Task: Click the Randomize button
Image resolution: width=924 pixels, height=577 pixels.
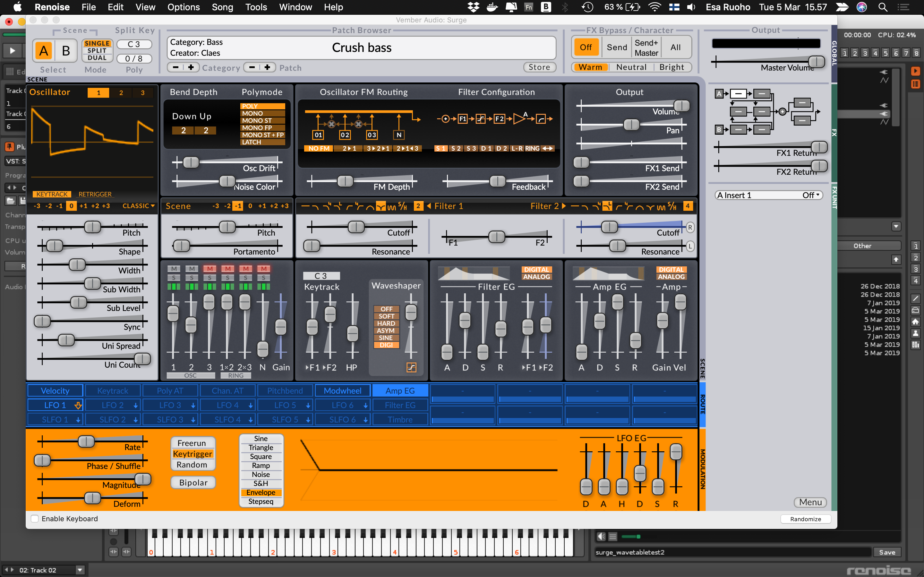Action: (805, 519)
